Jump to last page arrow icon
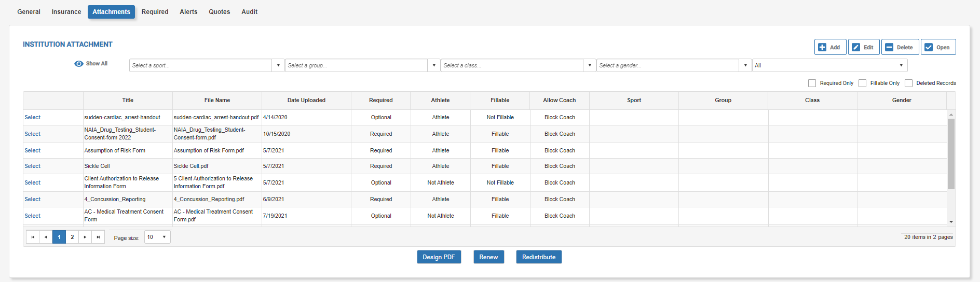980x282 pixels. point(98,237)
